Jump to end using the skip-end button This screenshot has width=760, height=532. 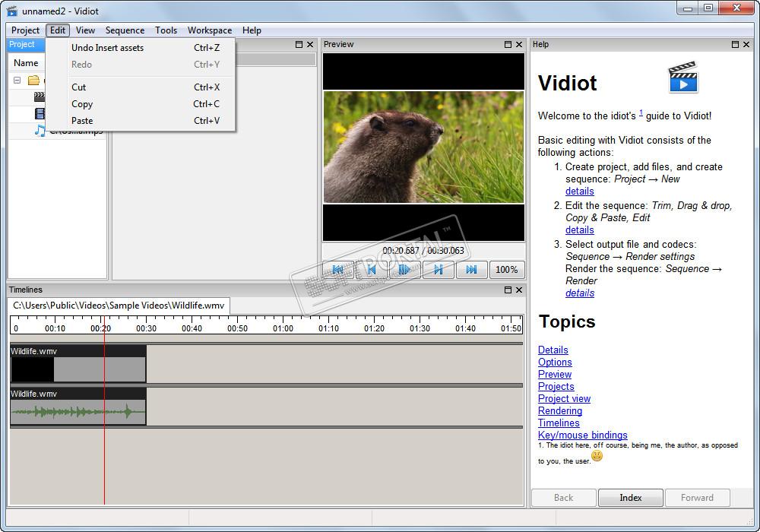pyautogui.click(x=471, y=270)
